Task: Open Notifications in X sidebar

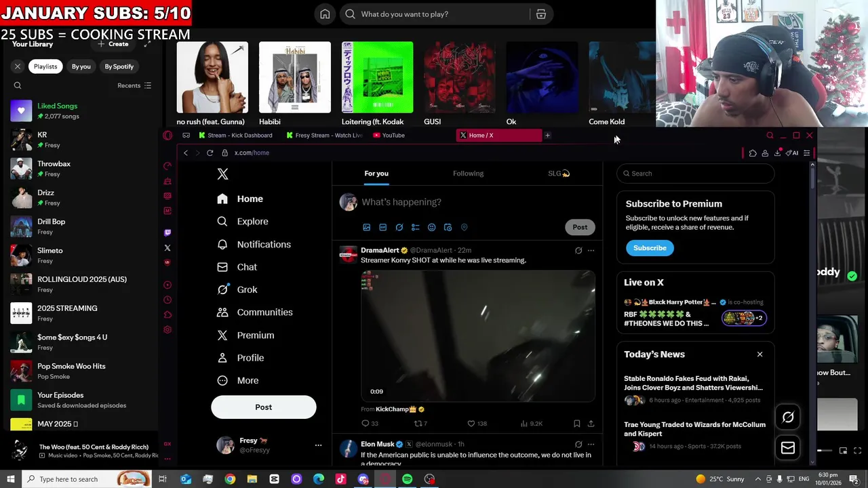Action: click(254, 244)
